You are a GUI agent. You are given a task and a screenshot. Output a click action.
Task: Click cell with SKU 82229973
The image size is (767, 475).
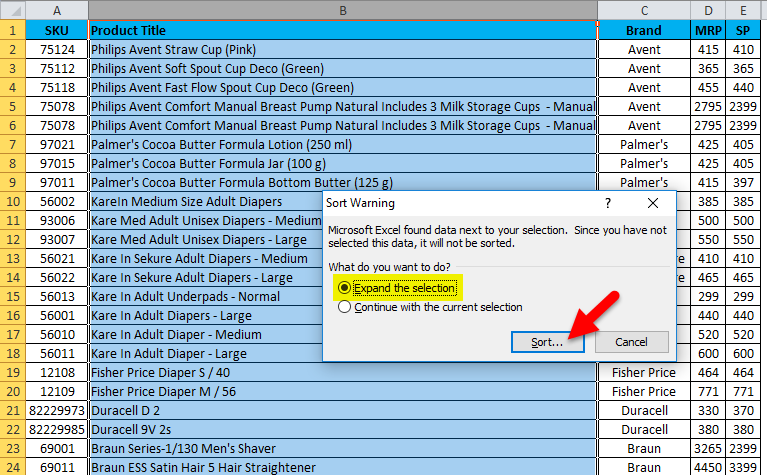click(x=57, y=410)
